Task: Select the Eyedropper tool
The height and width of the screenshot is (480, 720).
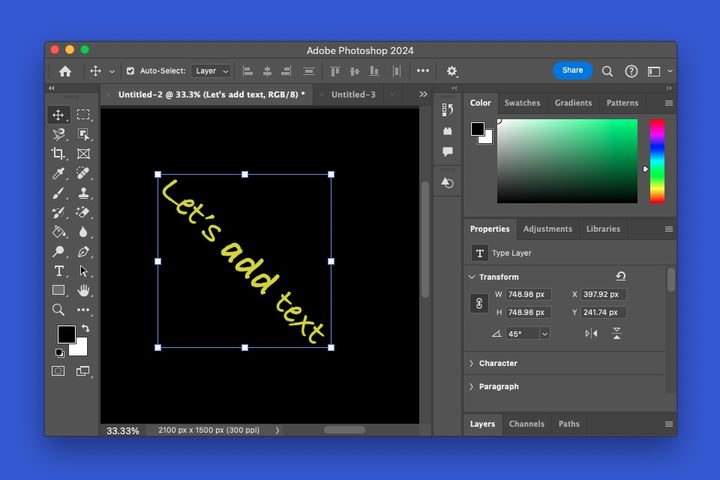Action: click(x=58, y=173)
